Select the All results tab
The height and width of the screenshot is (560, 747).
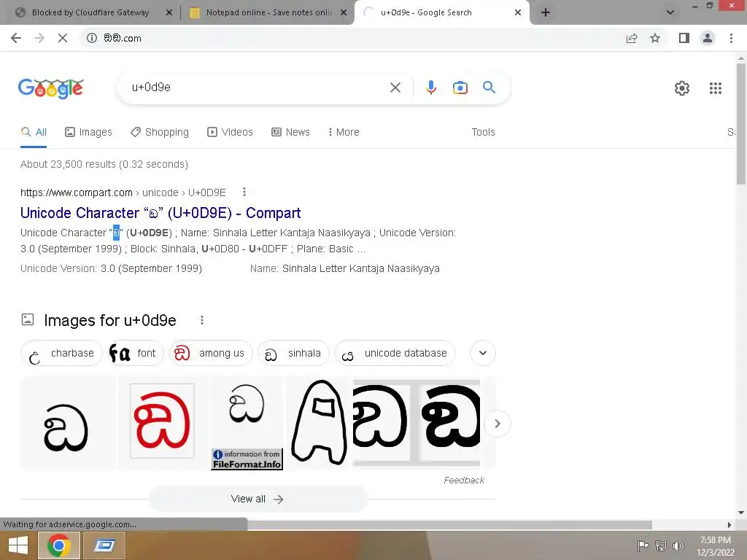tap(34, 132)
